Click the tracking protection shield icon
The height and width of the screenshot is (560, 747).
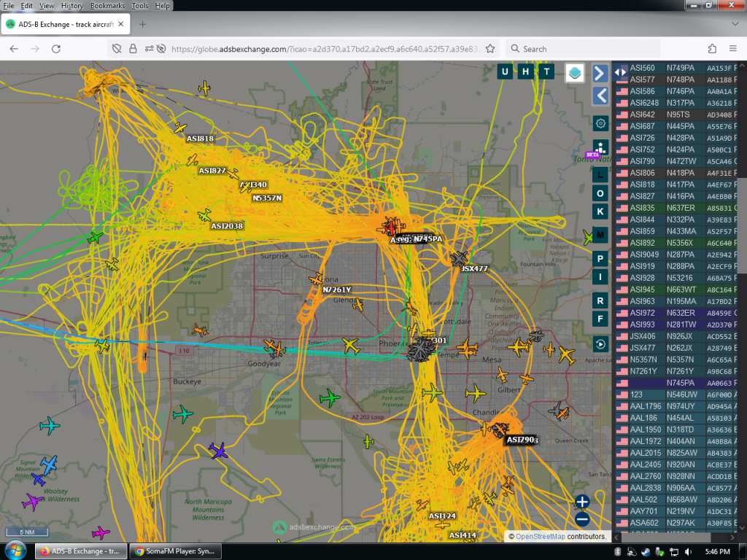116,49
